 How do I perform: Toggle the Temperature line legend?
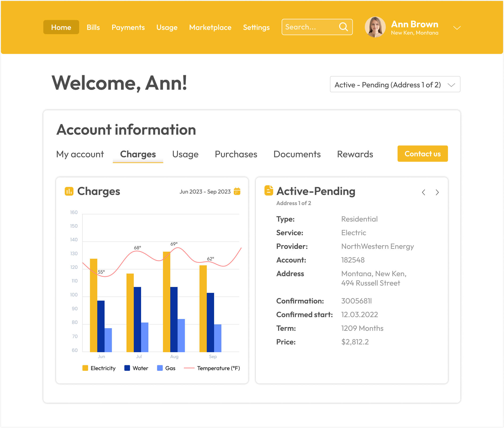point(212,368)
